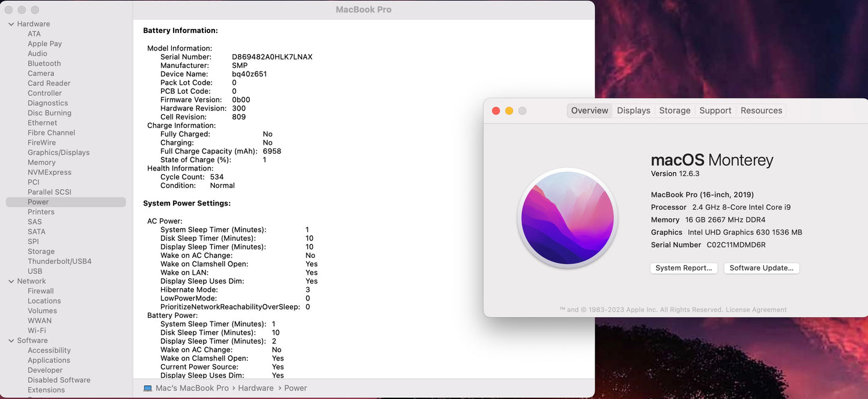Viewport: 868px width, 399px height.
Task: Collapse the Hardware section in sidebar
Action: coord(11,24)
